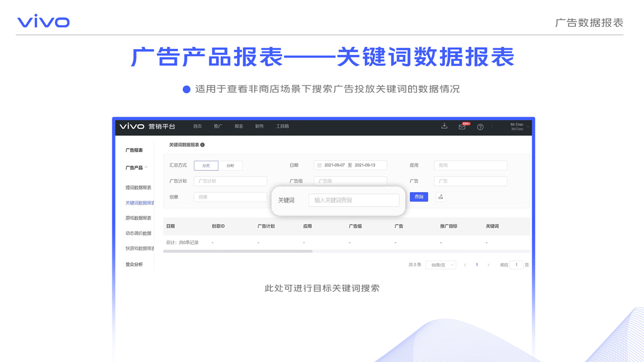Click the blue 查询 button
Image resolution: width=644 pixels, height=362 pixels.
419,197
